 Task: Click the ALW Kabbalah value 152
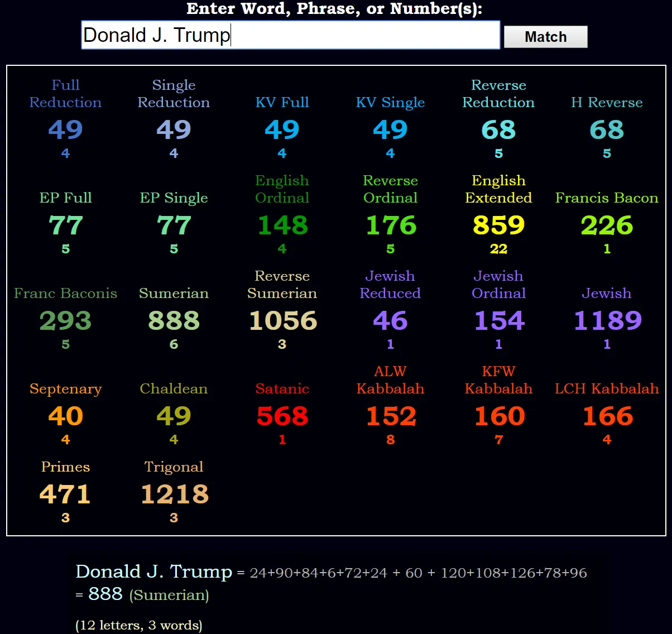tap(390, 416)
